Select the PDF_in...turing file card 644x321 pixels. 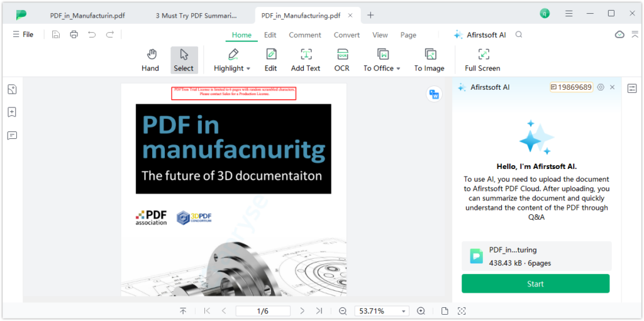pos(536,256)
